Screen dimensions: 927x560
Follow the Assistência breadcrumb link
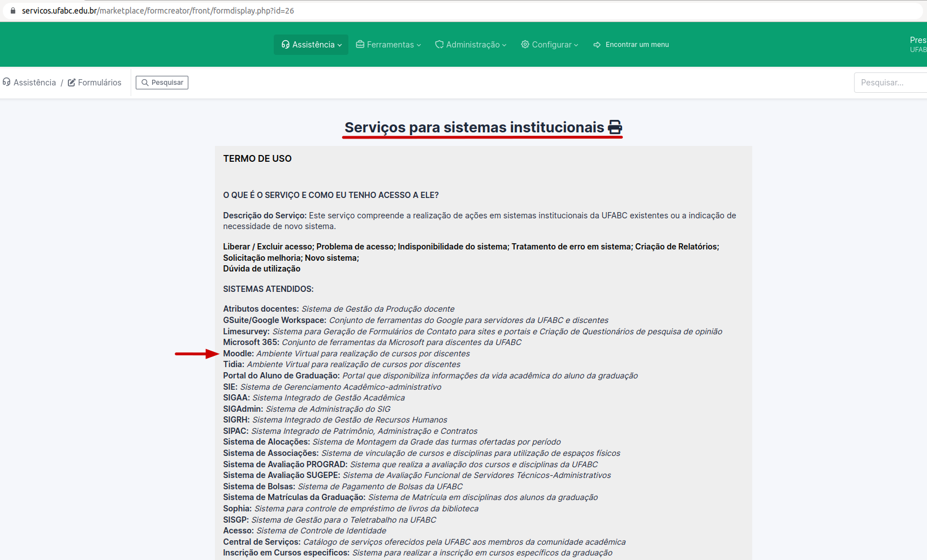[x=35, y=82]
